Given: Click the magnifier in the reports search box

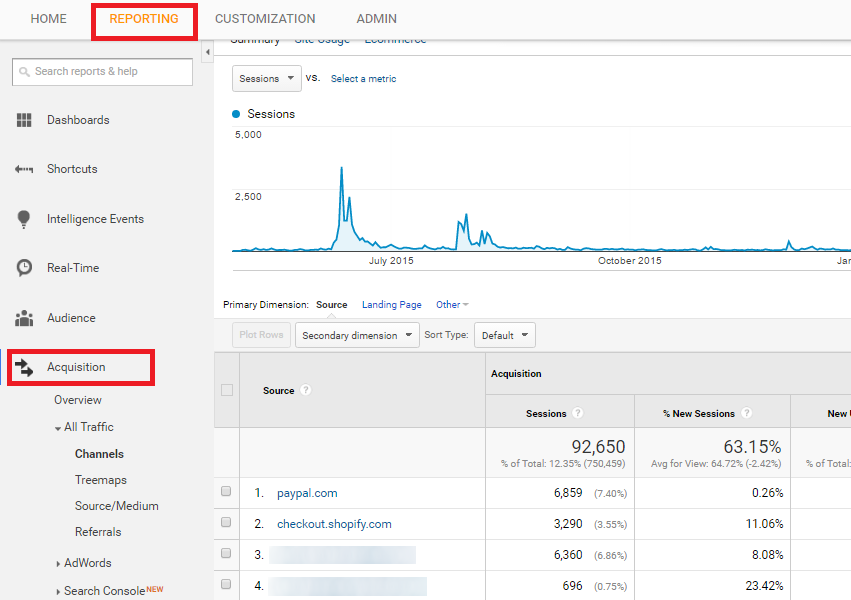Looking at the screenshot, I should [25, 71].
